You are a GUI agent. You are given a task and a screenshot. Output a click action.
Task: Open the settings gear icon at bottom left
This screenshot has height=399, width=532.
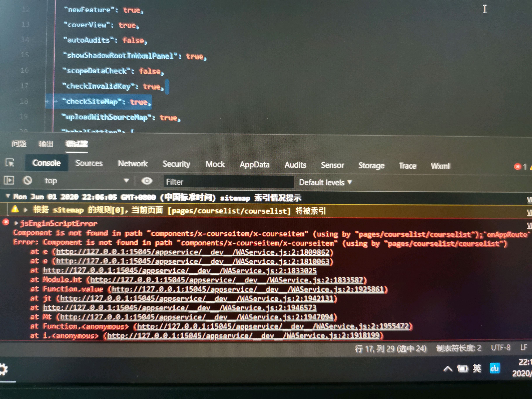coord(4,369)
